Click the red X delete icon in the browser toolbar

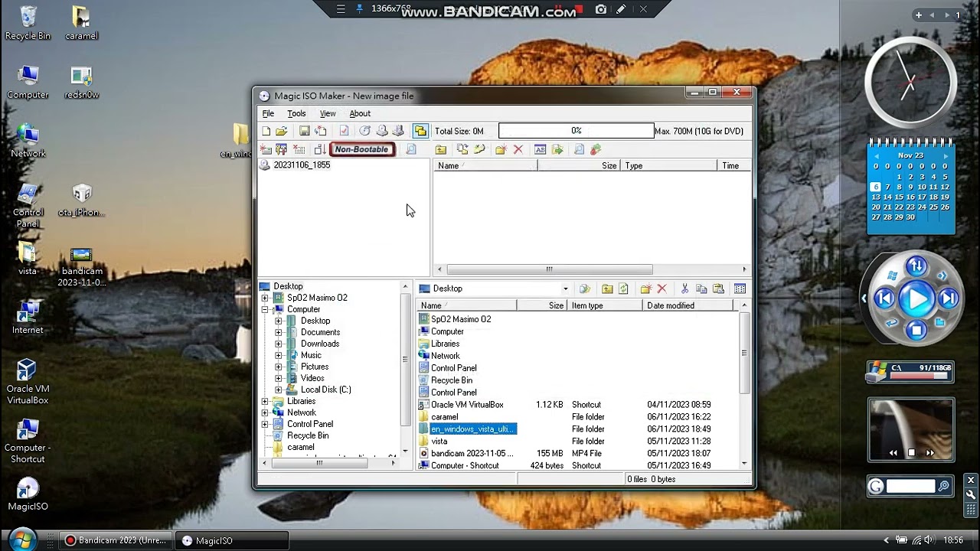(662, 289)
